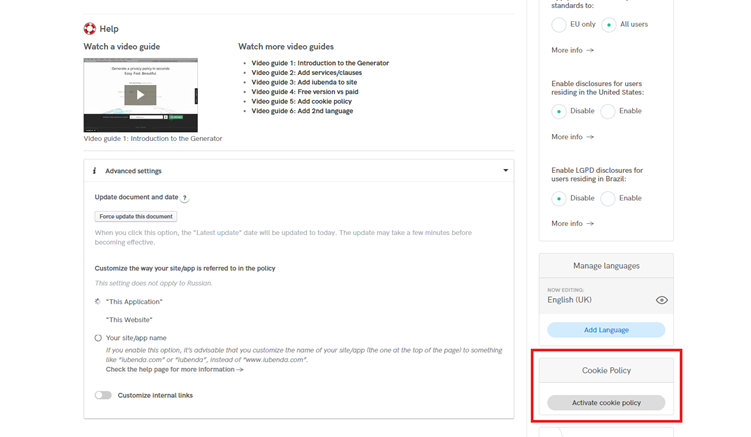Play the video guide
The width and height of the screenshot is (751, 437).
(x=140, y=95)
